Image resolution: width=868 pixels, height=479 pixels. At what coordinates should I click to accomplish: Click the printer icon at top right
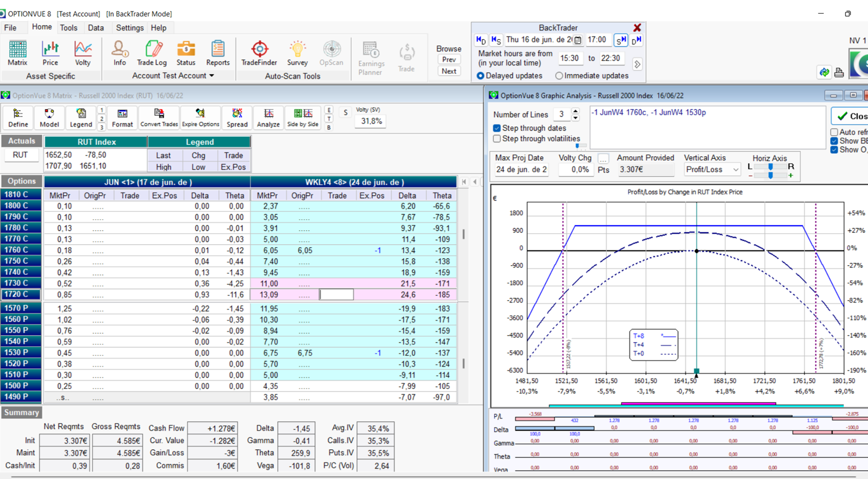pyautogui.click(x=839, y=73)
